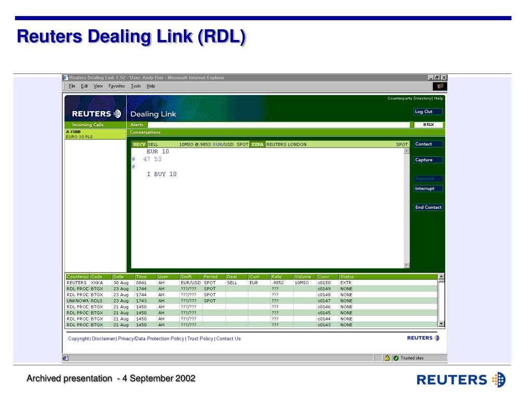Viewport: 532px width, 399px height.
Task: Click the Conversations panel header
Action: [285, 132]
